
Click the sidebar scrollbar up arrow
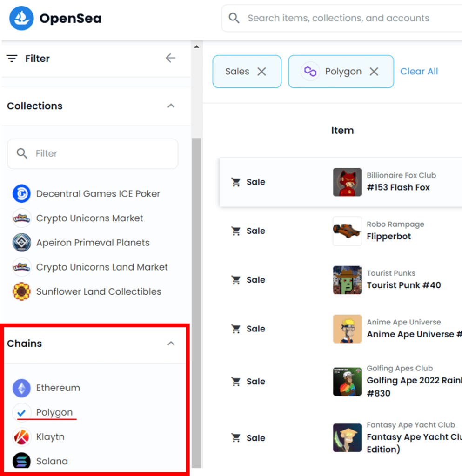pyautogui.click(x=196, y=46)
